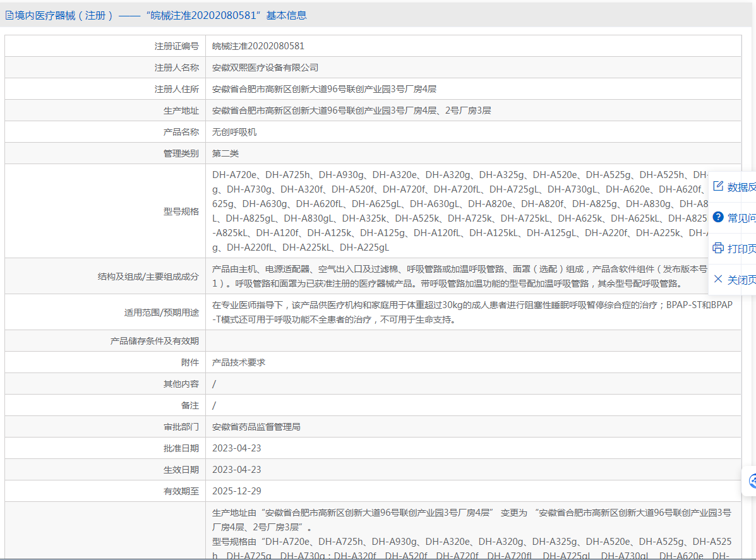Select the 生效日期 label
This screenshot has height=560, width=756.
(x=181, y=470)
